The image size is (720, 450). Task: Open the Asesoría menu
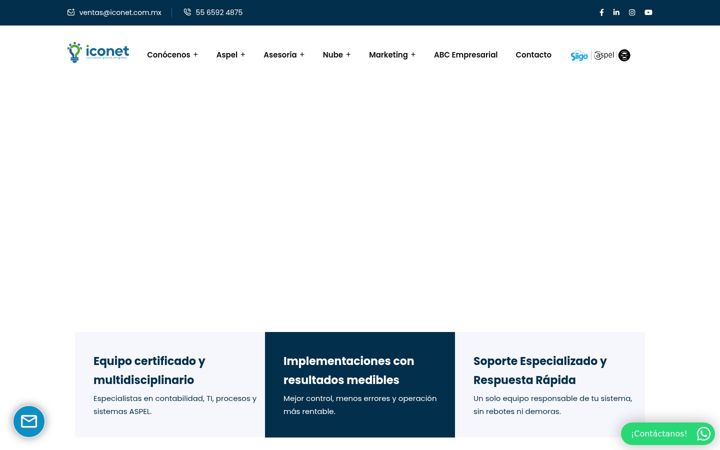pos(280,55)
